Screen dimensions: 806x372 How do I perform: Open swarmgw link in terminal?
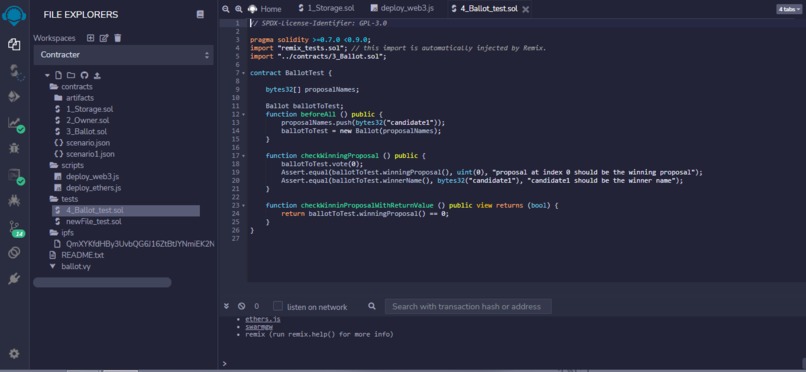click(259, 326)
